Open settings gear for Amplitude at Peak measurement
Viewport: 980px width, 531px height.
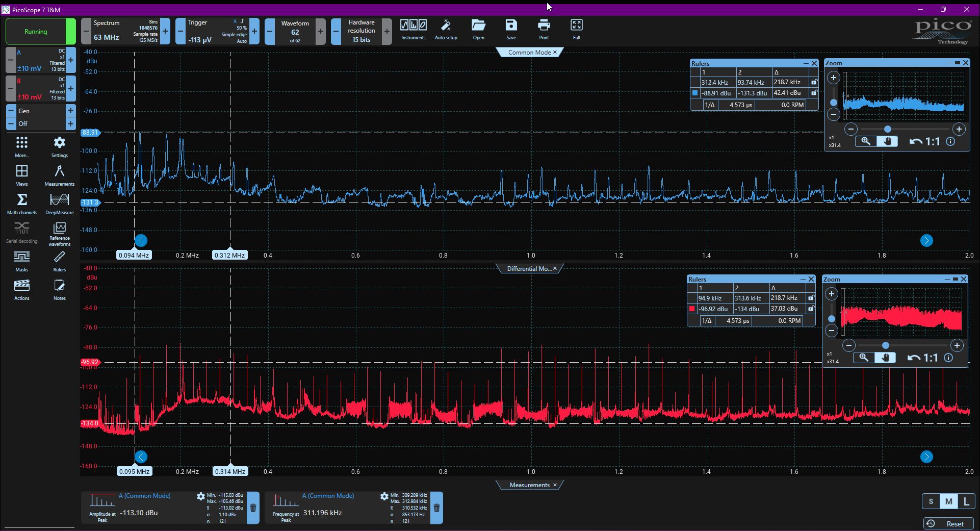[x=200, y=496]
